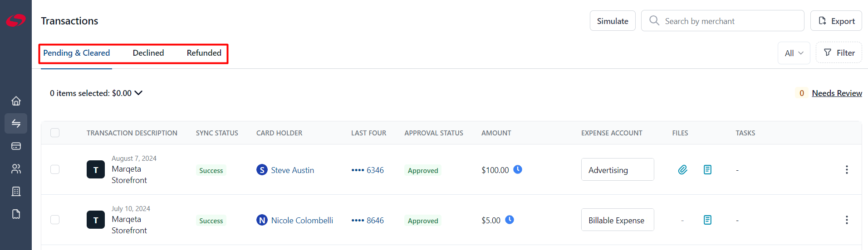This screenshot has height=250, width=868.
Task: Click the paperclip attachment icon for Steve Austin
Action: coord(682,170)
